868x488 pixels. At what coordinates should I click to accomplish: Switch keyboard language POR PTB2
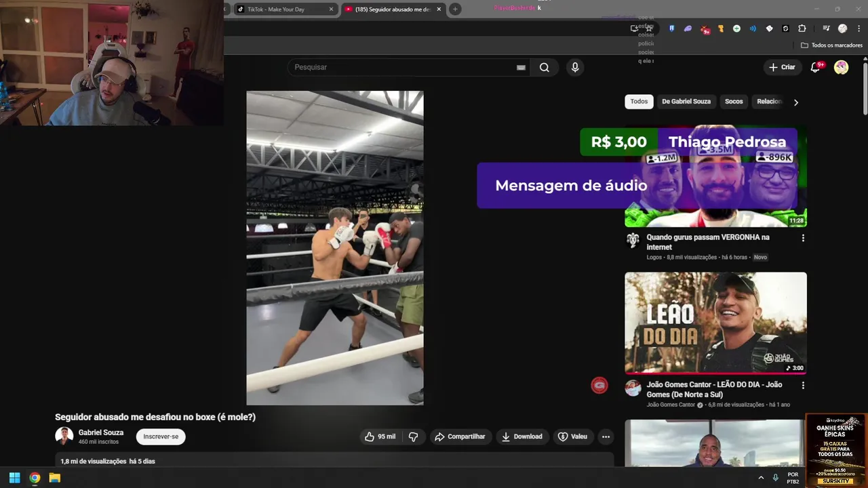(793, 478)
